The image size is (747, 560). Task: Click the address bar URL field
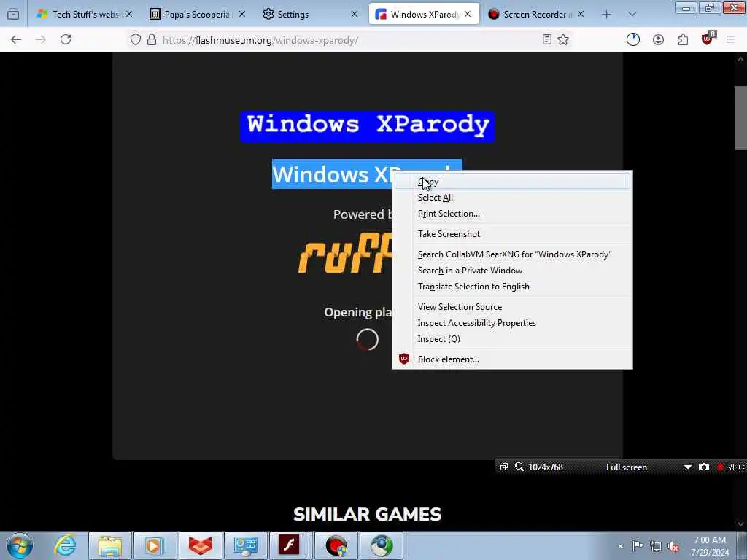(350, 40)
